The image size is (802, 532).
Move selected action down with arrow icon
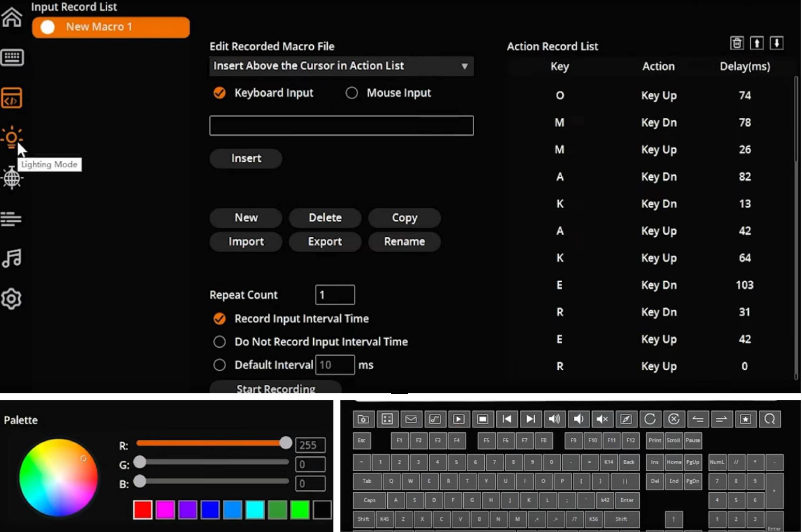click(x=776, y=43)
